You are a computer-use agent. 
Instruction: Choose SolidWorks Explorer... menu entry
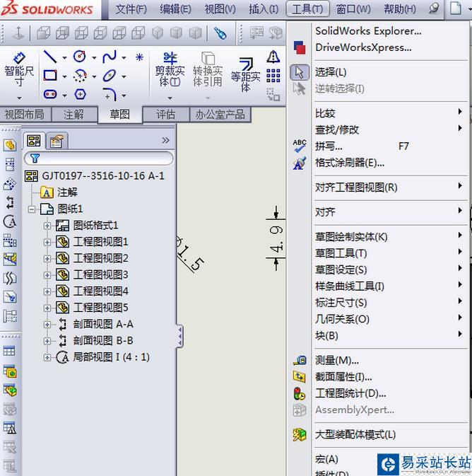pos(368,31)
